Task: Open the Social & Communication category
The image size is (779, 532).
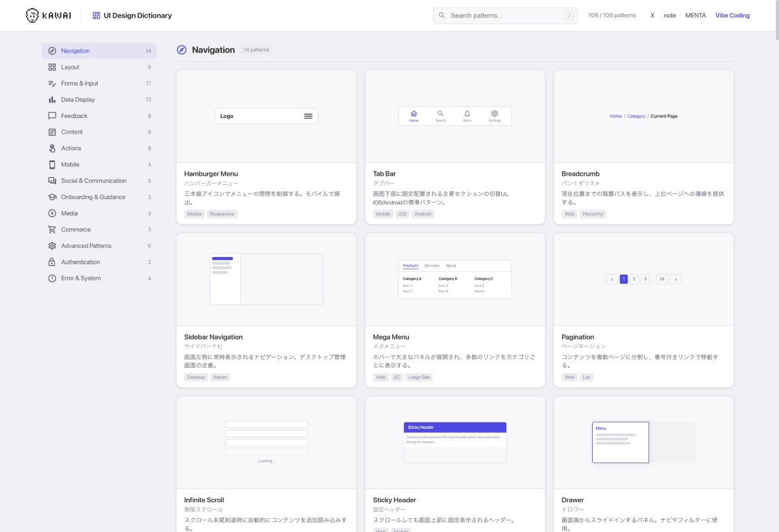Action: pyautogui.click(x=93, y=181)
